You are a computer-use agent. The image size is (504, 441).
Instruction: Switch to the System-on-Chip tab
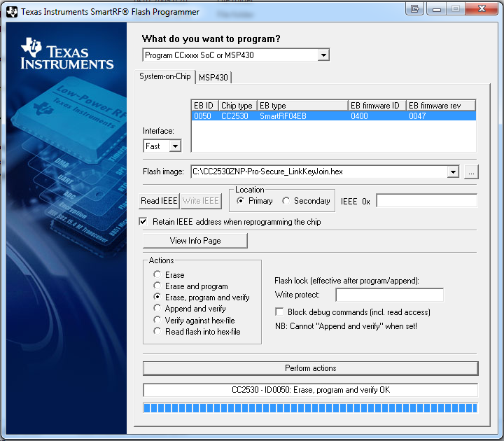[x=165, y=76]
